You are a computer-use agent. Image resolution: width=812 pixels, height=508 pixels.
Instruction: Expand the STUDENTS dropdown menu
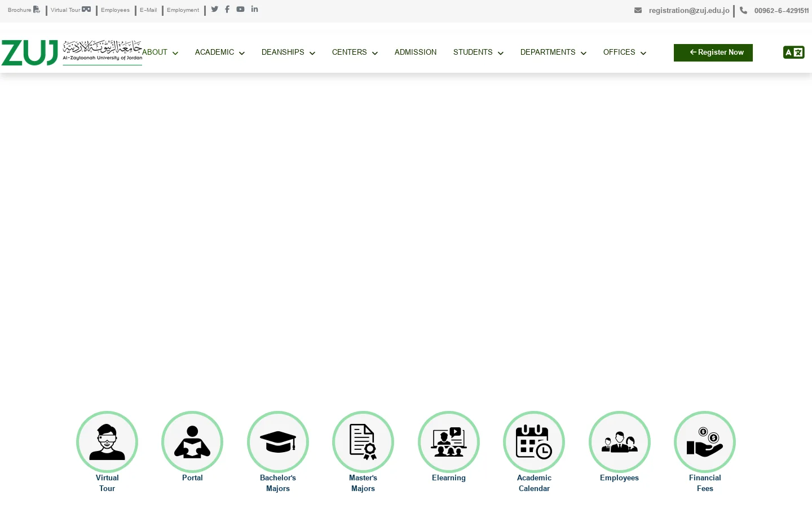pyautogui.click(x=478, y=52)
